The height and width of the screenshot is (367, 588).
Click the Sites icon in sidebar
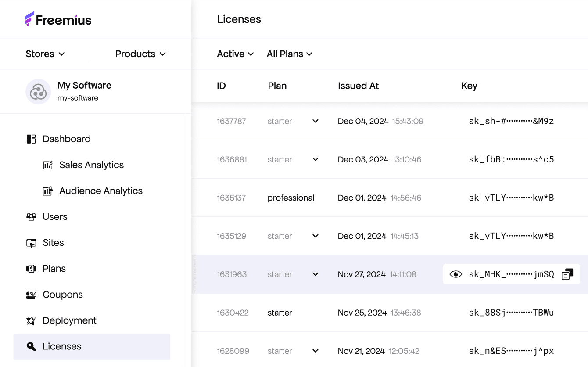coord(31,243)
